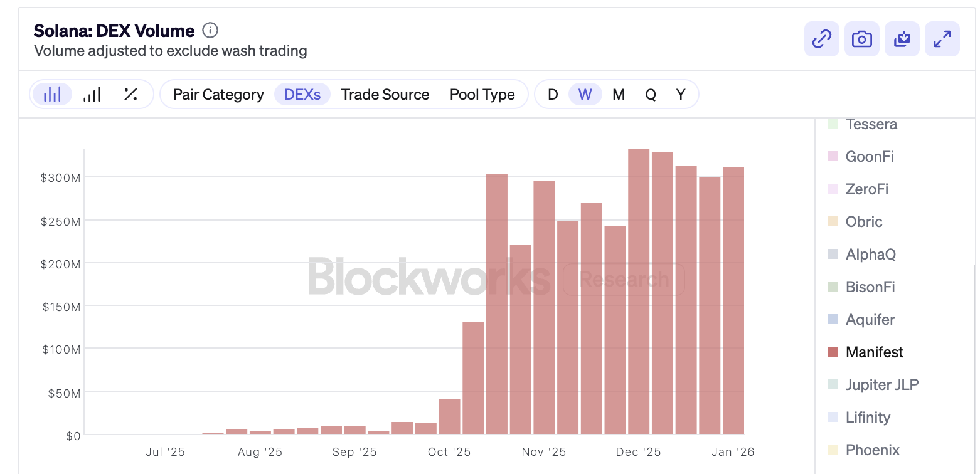Select the Pool Type tab
980x474 pixels.
(482, 95)
